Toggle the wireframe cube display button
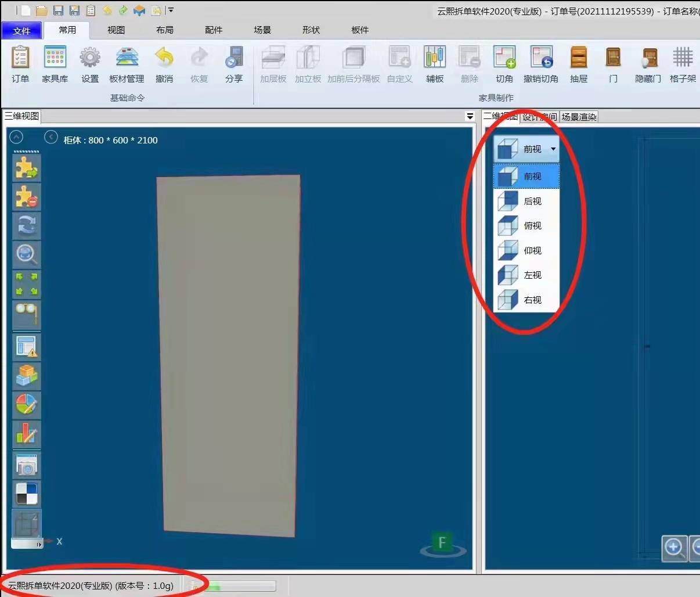Viewport: 700px width, 597px height. point(27,524)
